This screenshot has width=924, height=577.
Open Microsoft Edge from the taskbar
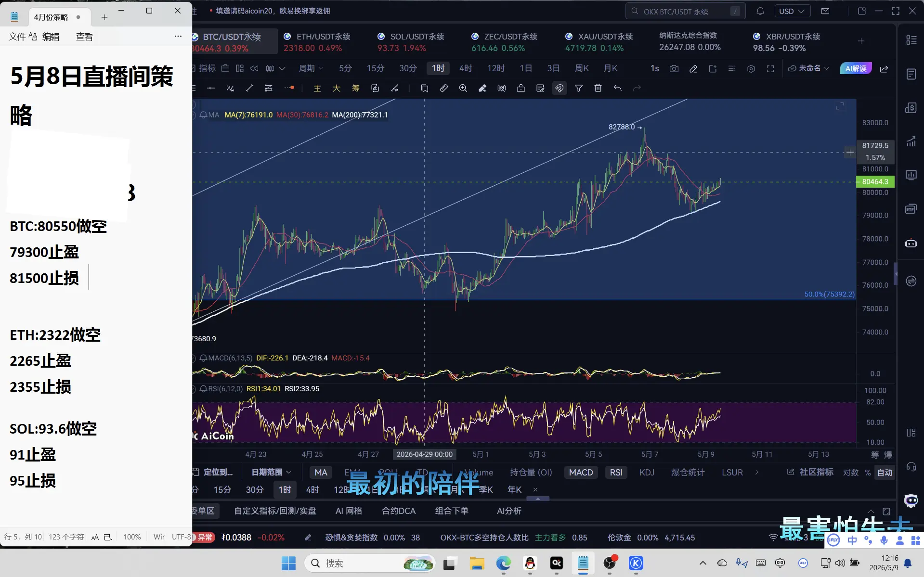(x=504, y=563)
